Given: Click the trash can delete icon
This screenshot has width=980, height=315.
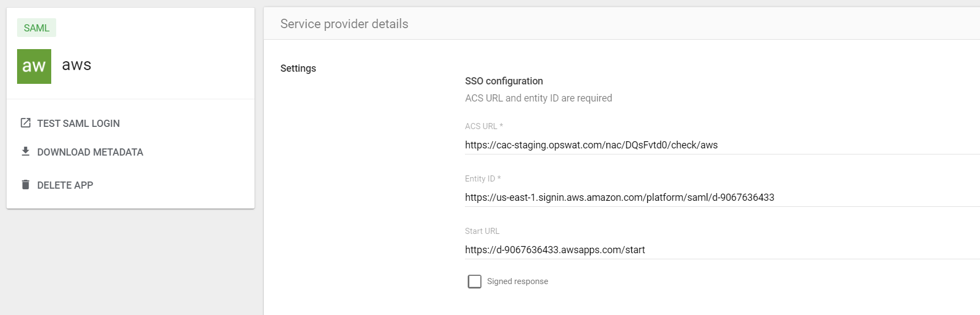Looking at the screenshot, I should click(x=25, y=185).
